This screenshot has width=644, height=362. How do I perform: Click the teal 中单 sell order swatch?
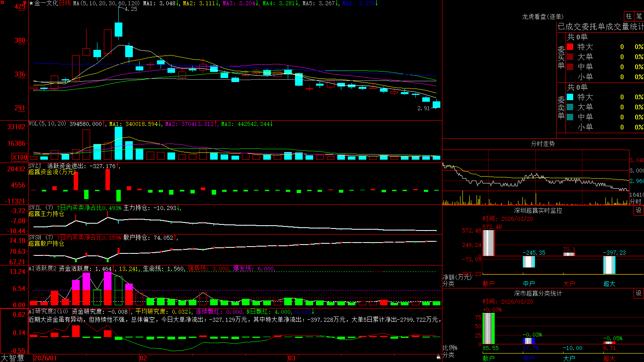pyautogui.click(x=570, y=117)
